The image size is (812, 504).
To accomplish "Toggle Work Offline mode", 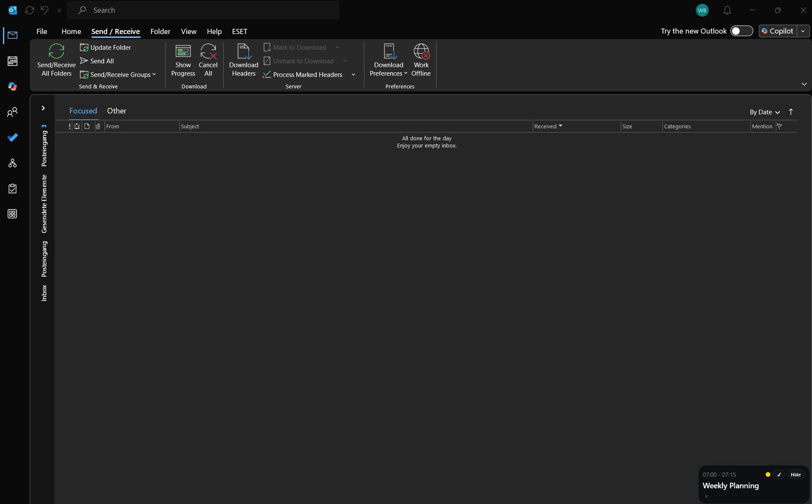I will tap(421, 60).
